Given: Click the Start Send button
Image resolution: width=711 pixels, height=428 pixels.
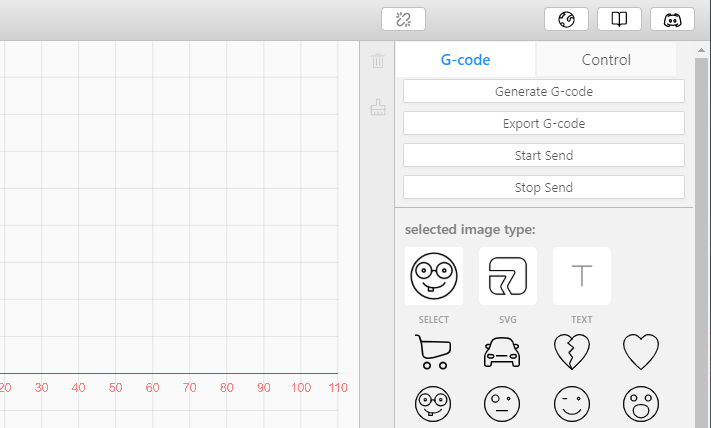Looking at the screenshot, I should click(544, 155).
